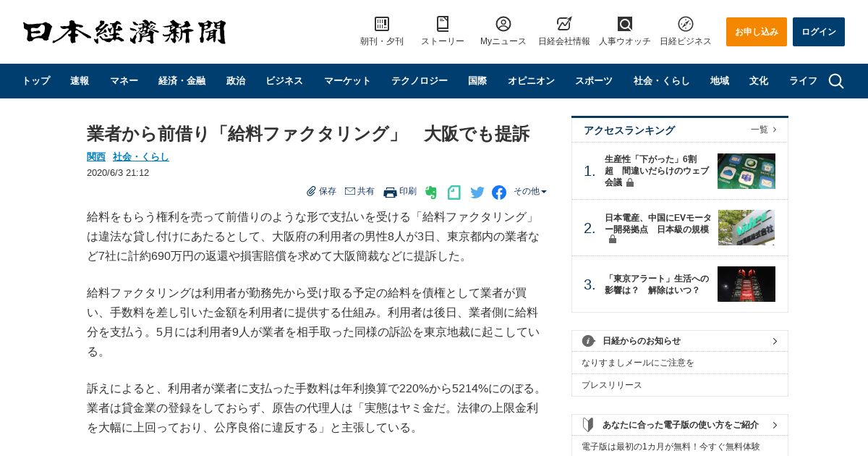Open the 速報 menu item
Screen dimensions: 868x456
(80, 81)
